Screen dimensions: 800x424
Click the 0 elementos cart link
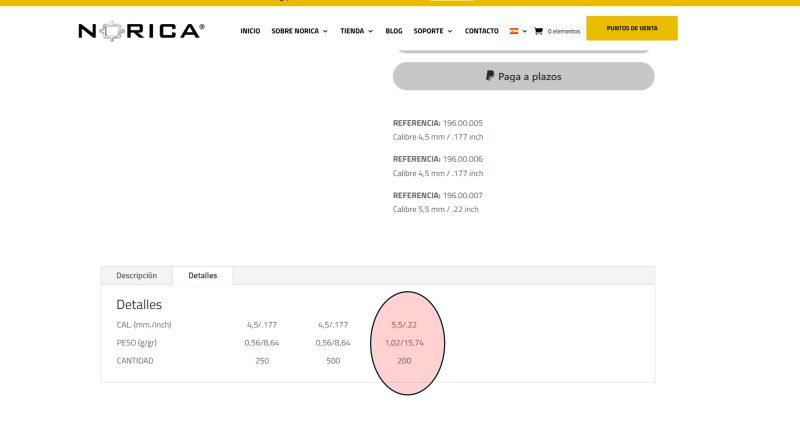point(563,31)
